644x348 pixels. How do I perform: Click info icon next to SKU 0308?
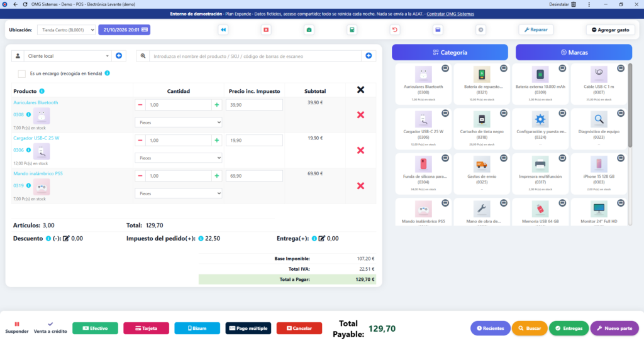pos(28,114)
